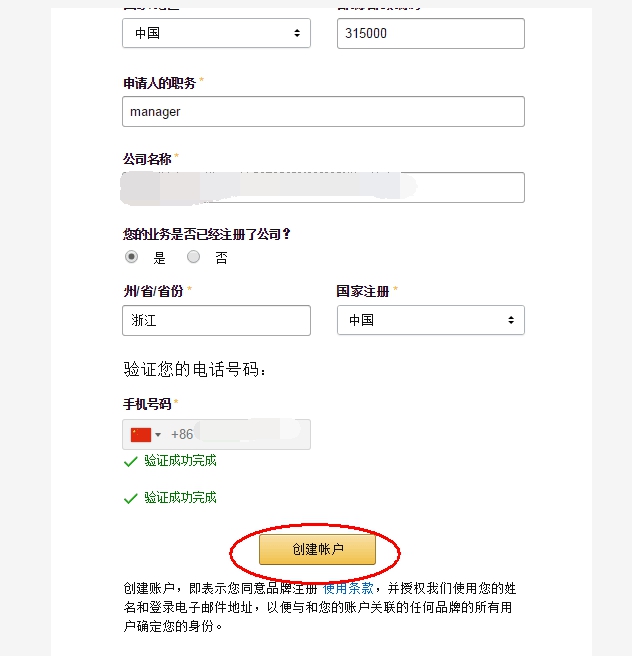Click the 手机号码 field label
This screenshot has height=656, width=632.
click(x=147, y=404)
